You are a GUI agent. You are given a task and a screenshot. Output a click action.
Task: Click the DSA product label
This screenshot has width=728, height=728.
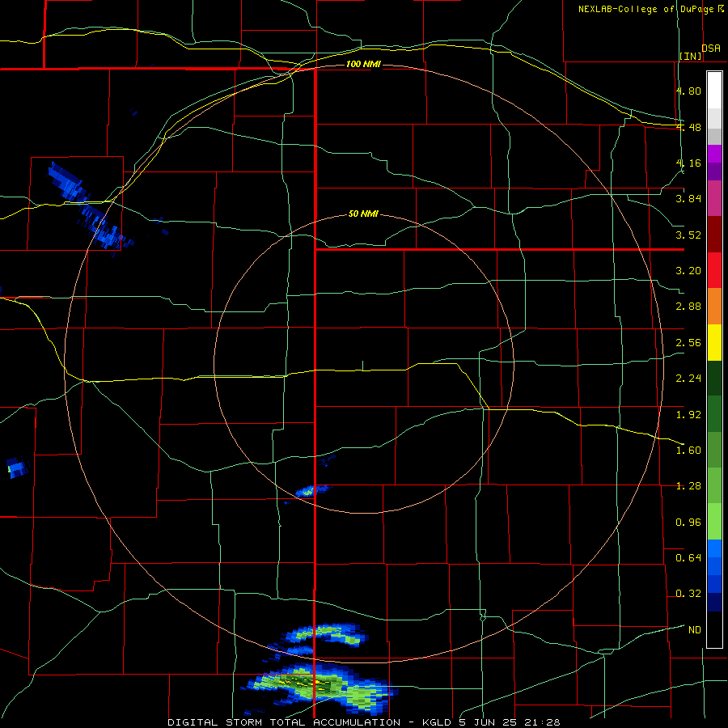click(711, 49)
